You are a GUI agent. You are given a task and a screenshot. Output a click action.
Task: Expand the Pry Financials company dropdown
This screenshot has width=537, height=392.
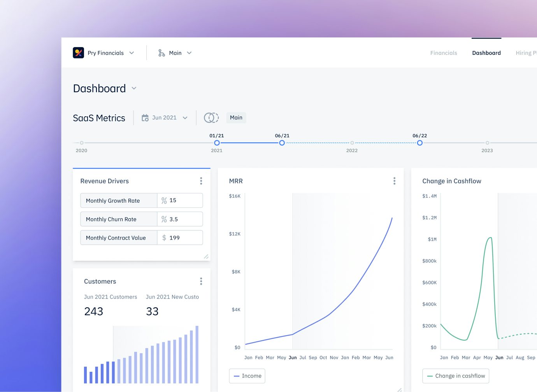tap(132, 53)
